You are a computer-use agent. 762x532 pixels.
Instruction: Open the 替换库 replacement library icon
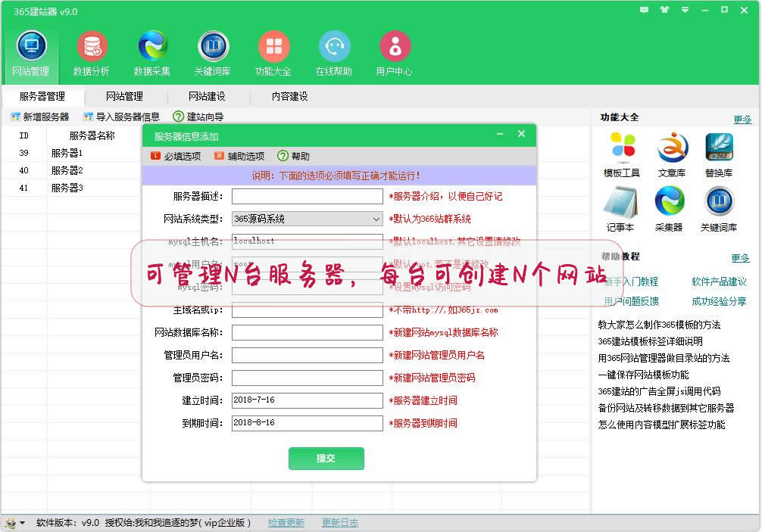pos(719,154)
